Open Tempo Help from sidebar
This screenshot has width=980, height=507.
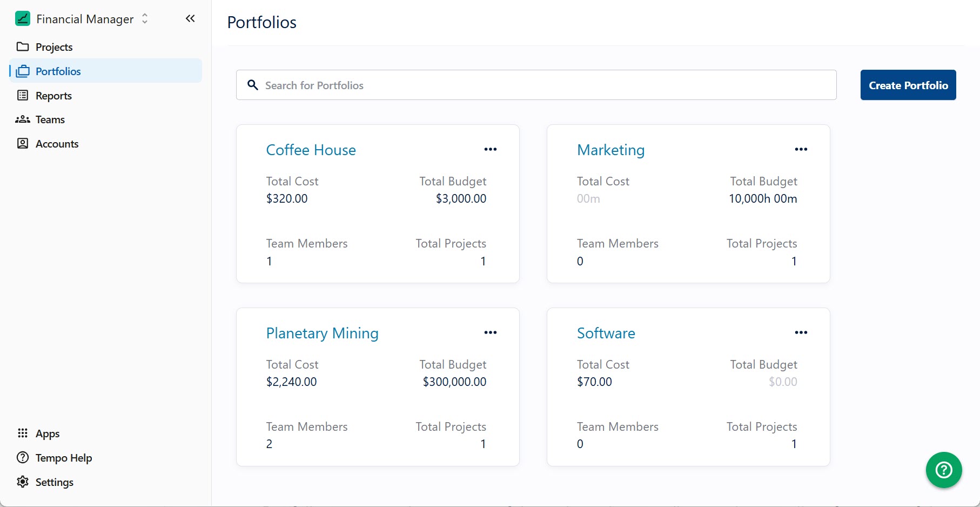[x=63, y=458]
